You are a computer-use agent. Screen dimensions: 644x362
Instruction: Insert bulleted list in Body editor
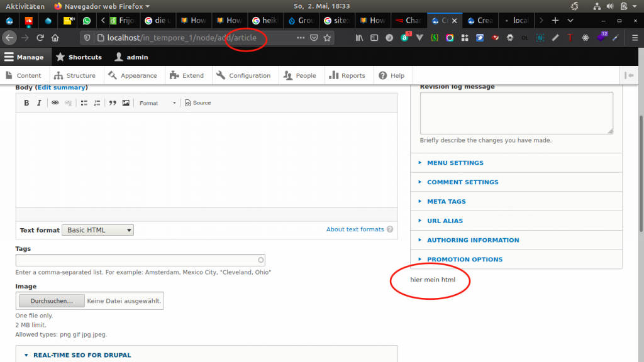point(84,103)
